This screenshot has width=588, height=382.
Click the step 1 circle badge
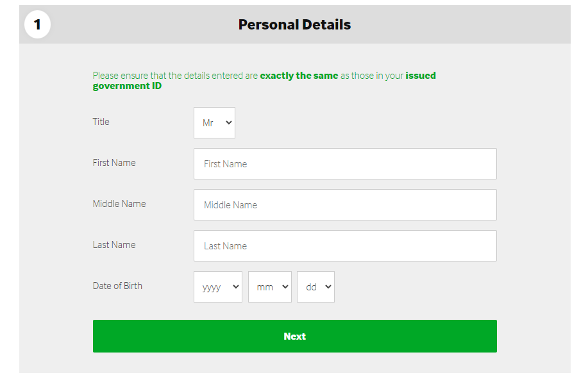click(37, 24)
